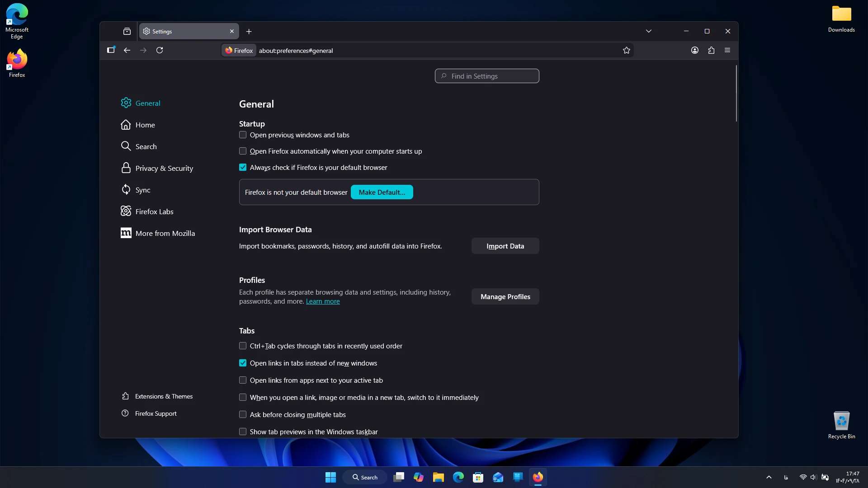Toggle the sidebar icon in toolbar
Image resolution: width=868 pixels, height=488 pixels.
(111, 50)
